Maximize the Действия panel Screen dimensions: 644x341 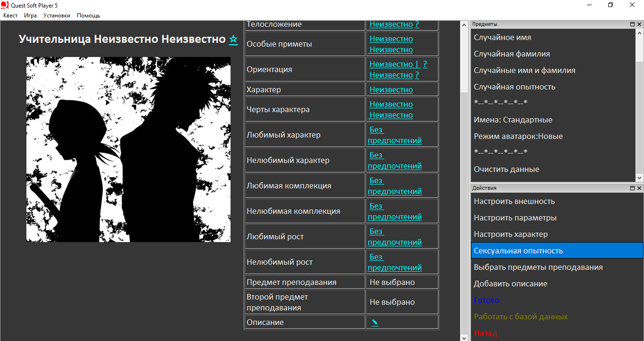tap(632, 188)
